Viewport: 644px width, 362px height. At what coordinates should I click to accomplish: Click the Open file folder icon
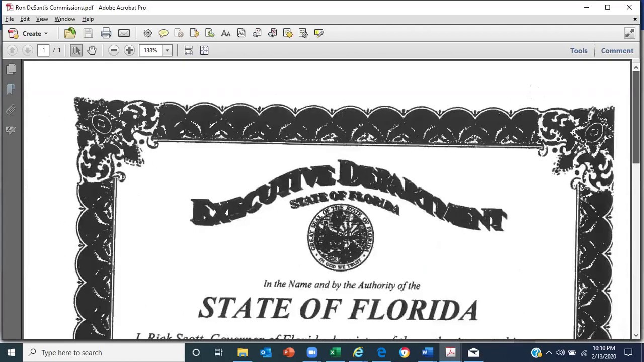coord(70,33)
